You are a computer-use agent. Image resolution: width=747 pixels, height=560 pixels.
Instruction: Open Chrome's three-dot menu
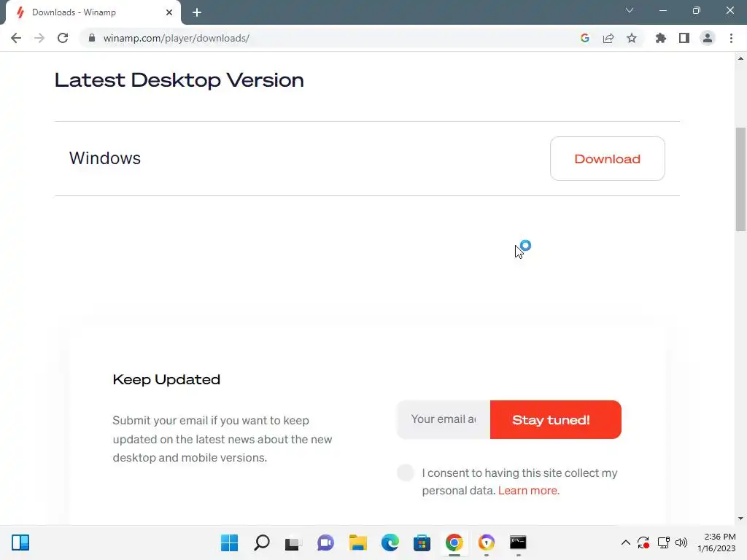[x=731, y=38]
